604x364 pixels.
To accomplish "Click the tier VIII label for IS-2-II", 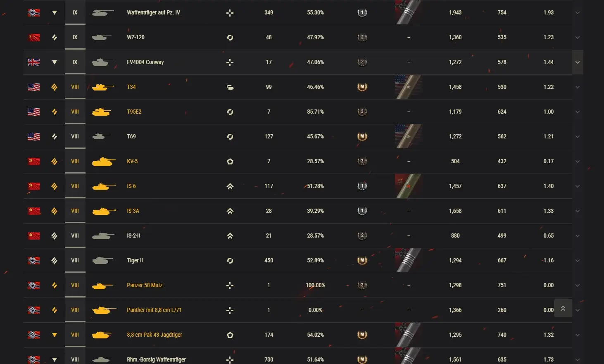I will click(75, 236).
